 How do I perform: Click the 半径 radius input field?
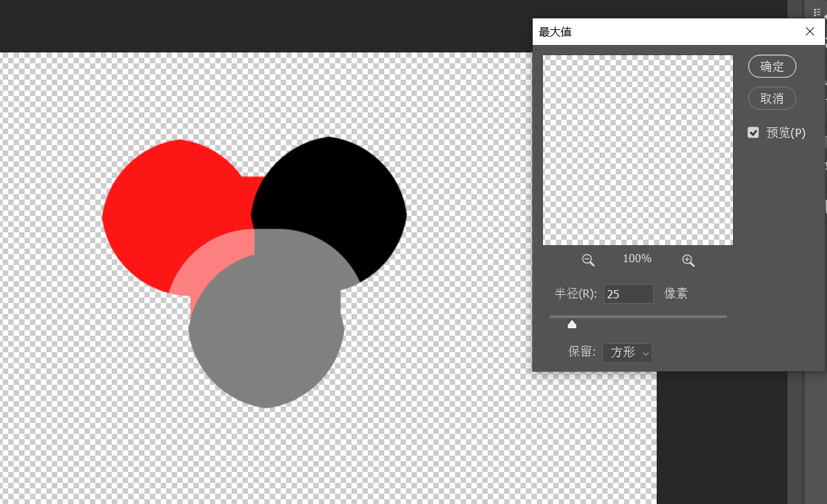point(629,294)
